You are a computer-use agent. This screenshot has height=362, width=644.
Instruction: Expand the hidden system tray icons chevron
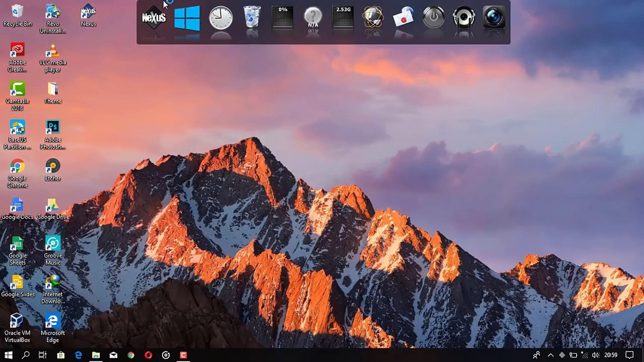(550, 355)
